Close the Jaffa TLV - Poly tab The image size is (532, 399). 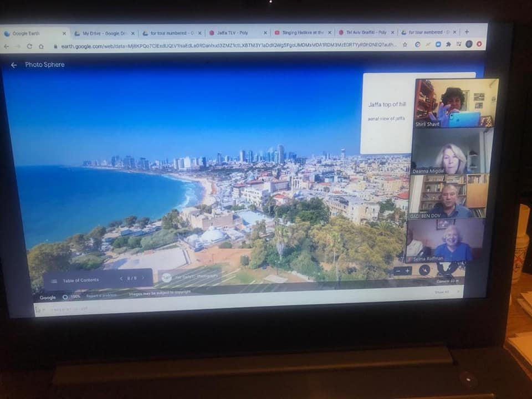pos(265,33)
